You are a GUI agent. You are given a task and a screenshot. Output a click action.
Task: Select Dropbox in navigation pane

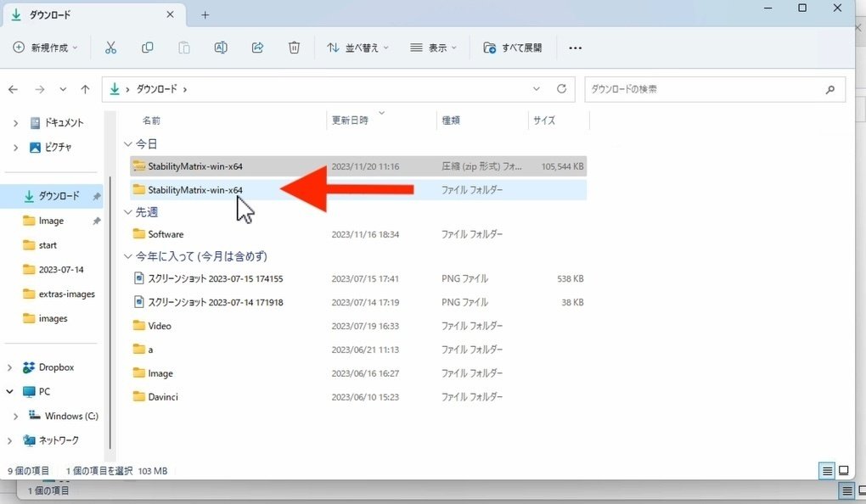(48, 367)
